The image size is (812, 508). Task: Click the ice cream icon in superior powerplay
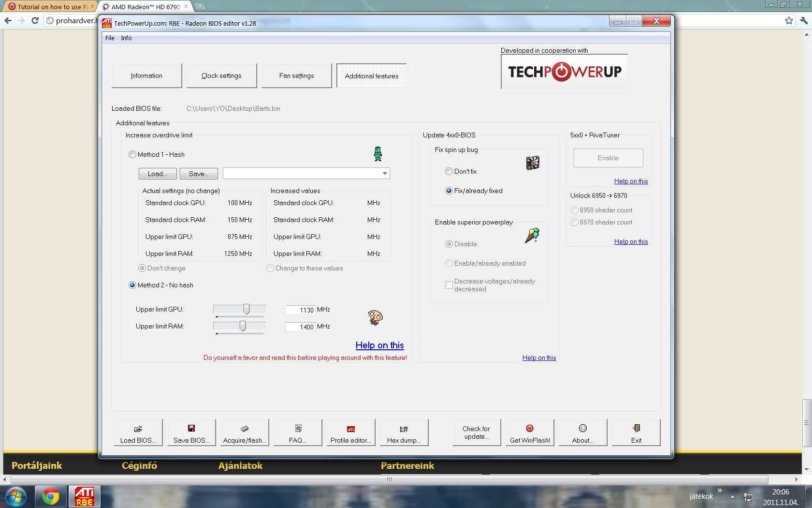[532, 236]
